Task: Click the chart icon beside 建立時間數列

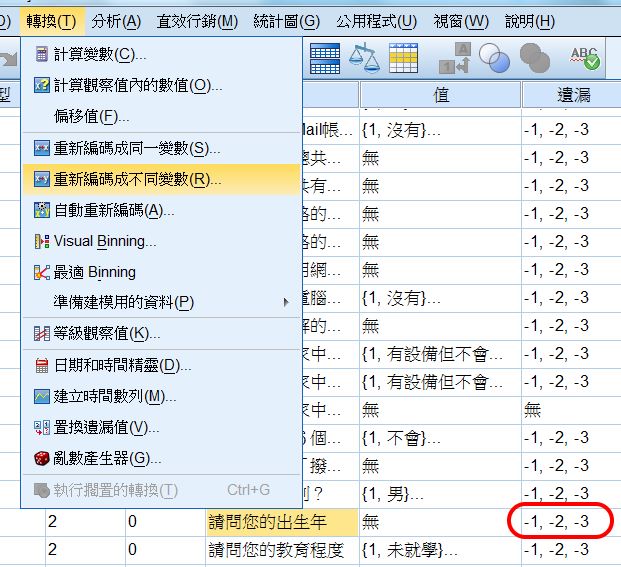Action: (x=42, y=396)
